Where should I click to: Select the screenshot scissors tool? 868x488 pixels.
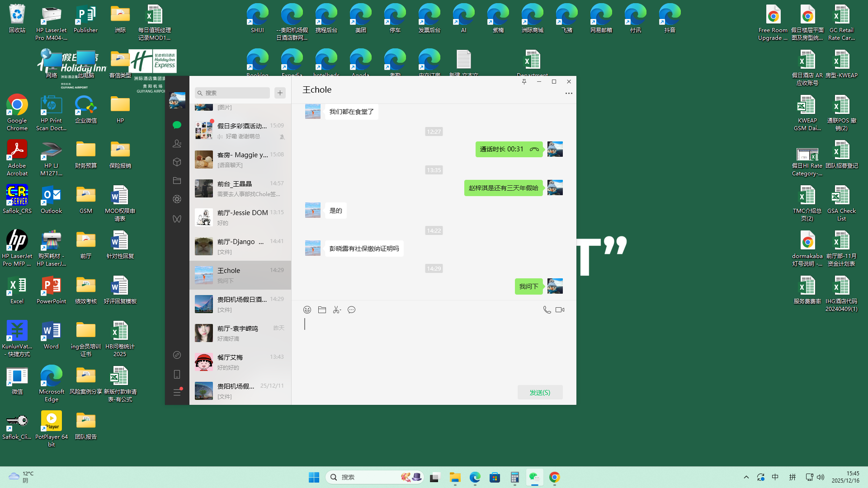[x=337, y=310]
